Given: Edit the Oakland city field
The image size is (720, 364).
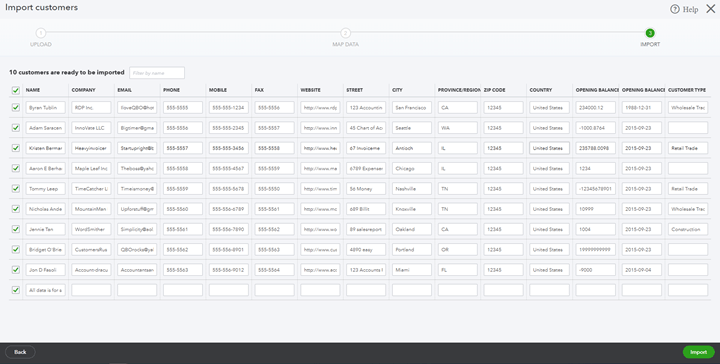Looking at the screenshot, I should [412, 229].
